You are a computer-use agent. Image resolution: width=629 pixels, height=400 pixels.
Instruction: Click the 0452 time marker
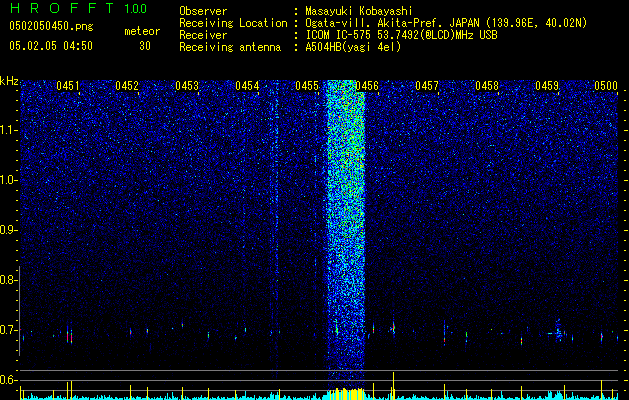pyautogui.click(x=127, y=86)
